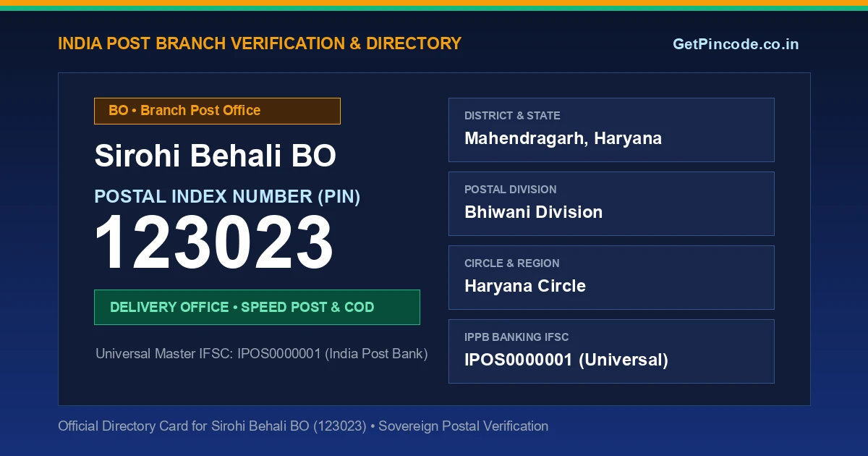The width and height of the screenshot is (868, 456).
Task: Click the District & State label heading
Action: 512,116
